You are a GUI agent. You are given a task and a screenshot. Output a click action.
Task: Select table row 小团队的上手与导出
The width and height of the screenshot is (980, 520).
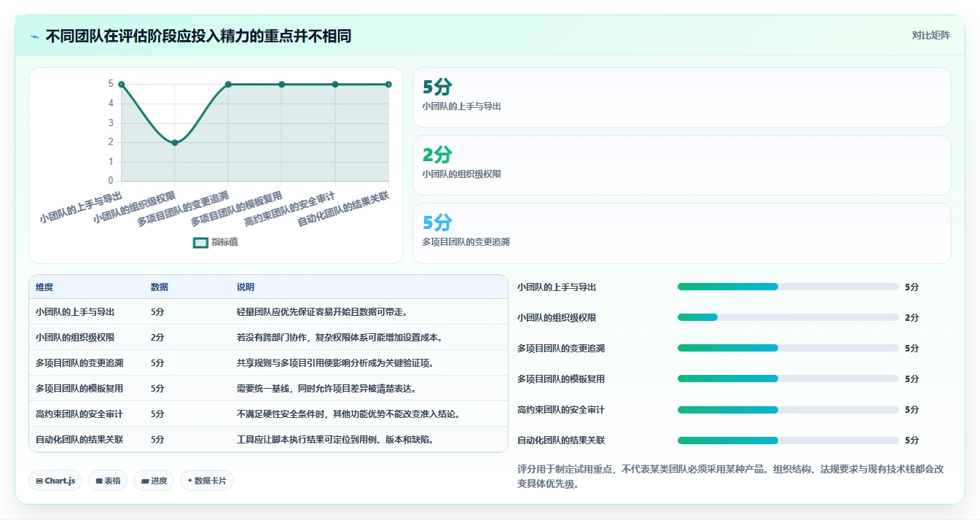(x=268, y=312)
